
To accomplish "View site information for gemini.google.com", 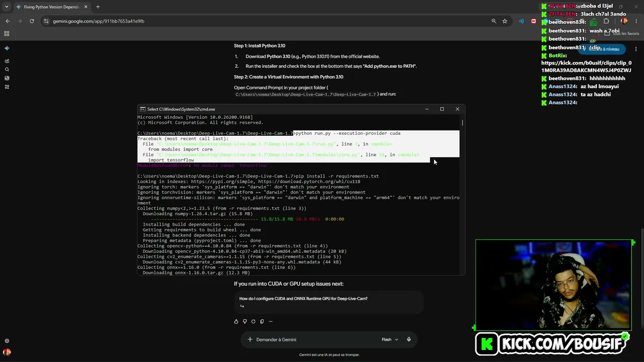I will click(46, 21).
